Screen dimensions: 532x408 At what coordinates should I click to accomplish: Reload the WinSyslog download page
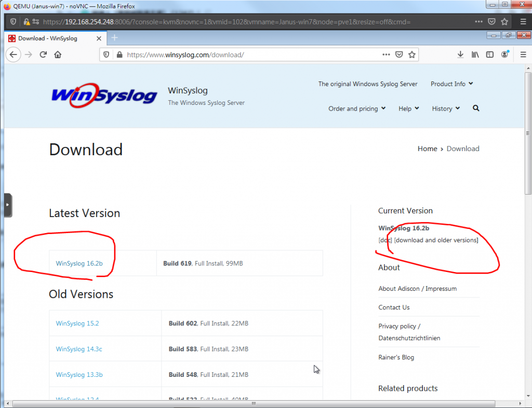pos(43,55)
